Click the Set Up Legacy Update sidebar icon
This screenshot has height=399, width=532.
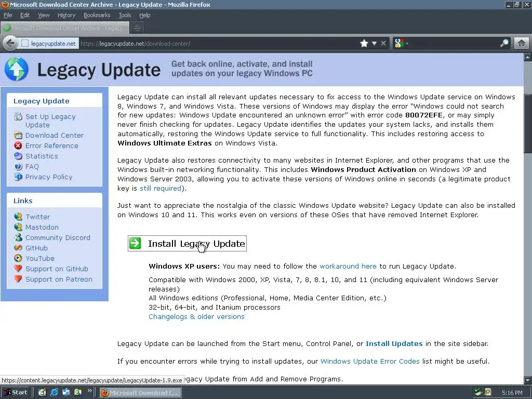pyautogui.click(x=18, y=116)
